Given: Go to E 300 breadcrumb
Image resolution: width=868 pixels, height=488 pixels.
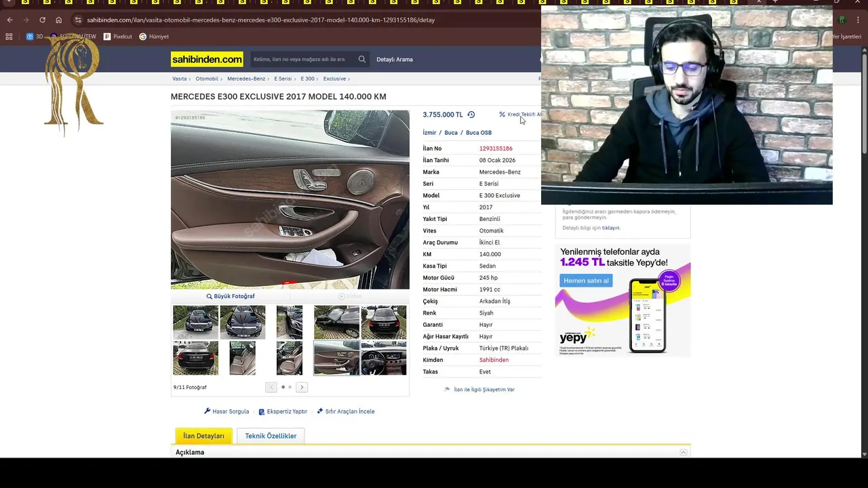Looking at the screenshot, I should coord(307,79).
